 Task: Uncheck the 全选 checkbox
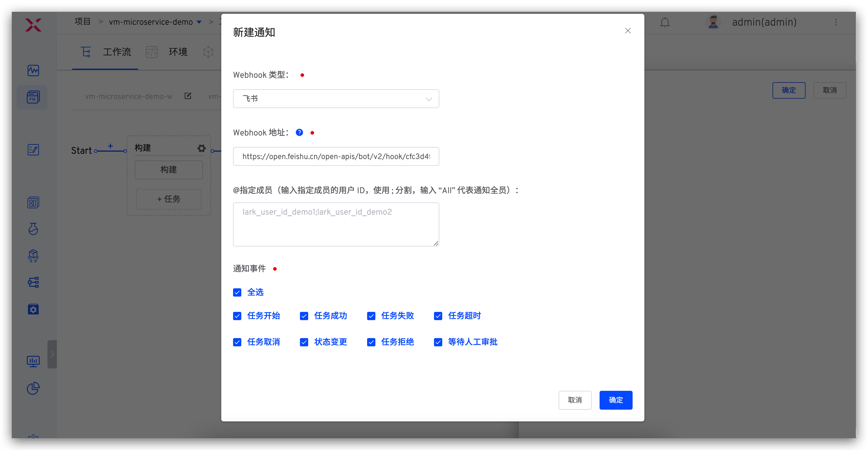[x=237, y=292]
